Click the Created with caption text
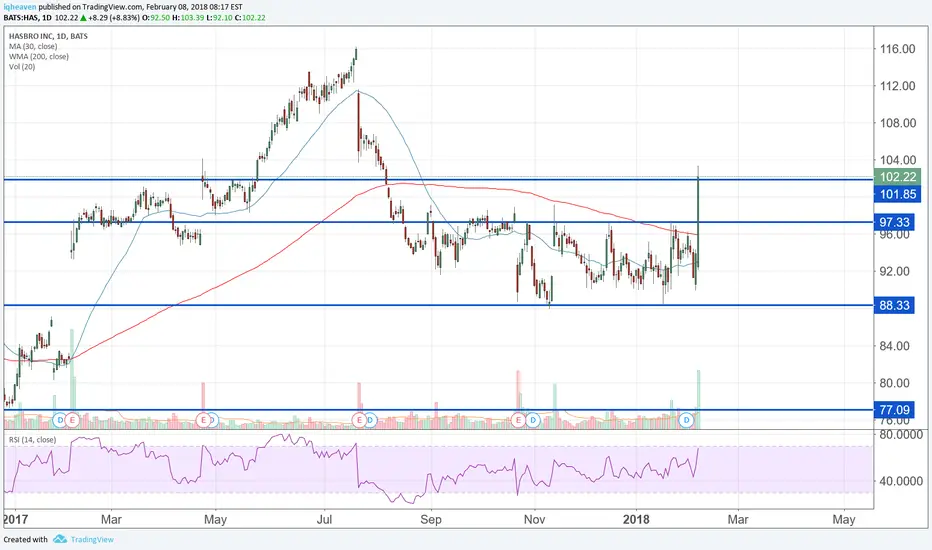This screenshot has height=550, width=932. 26,539
